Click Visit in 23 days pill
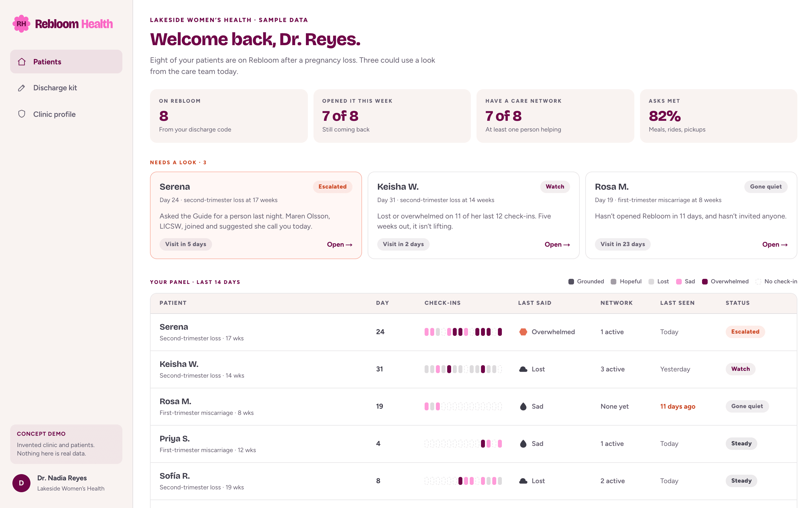812x508 pixels. (x=623, y=244)
